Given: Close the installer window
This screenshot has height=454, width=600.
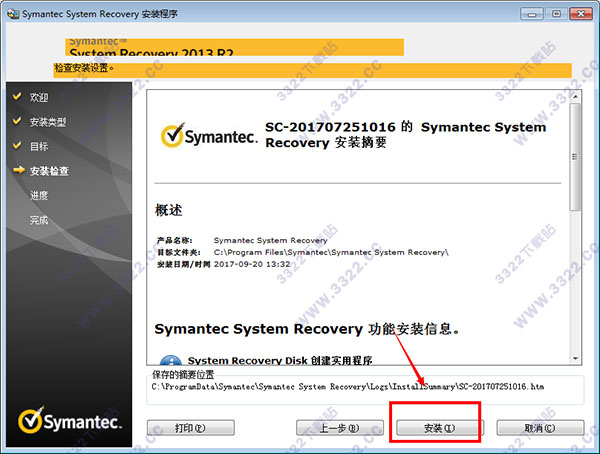Looking at the screenshot, I should click(x=581, y=14).
